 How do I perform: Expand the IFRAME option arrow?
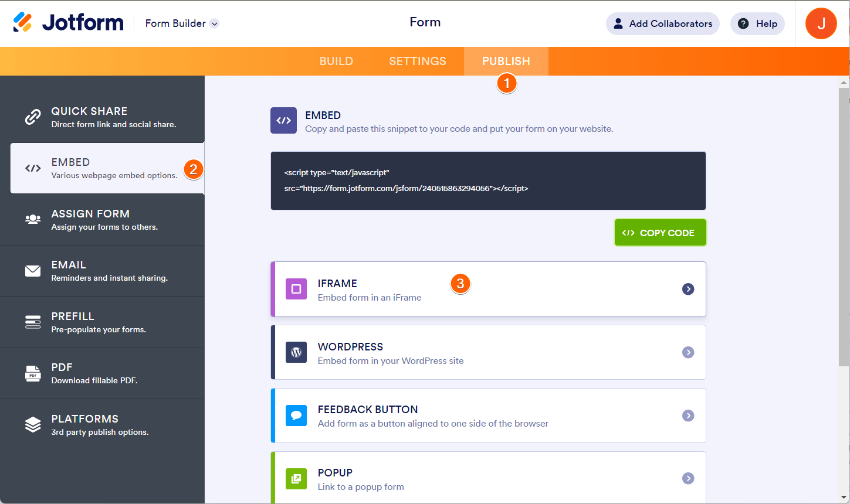click(x=688, y=289)
